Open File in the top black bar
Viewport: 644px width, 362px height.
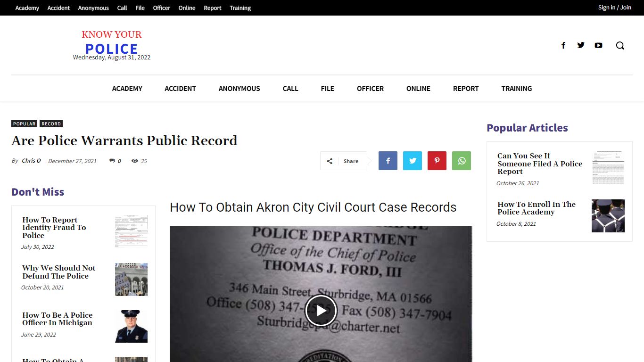click(x=140, y=8)
